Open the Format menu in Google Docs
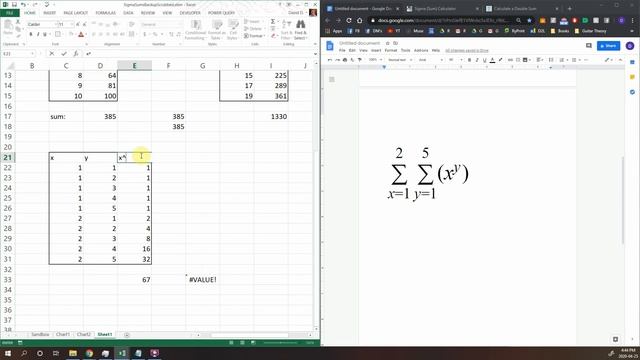640x360 pixels. tap(391, 50)
